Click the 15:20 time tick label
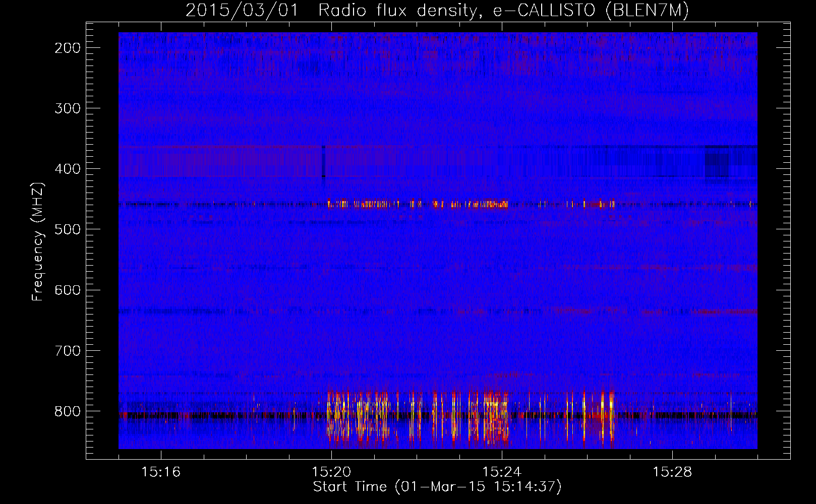The image size is (816, 504). tap(331, 472)
